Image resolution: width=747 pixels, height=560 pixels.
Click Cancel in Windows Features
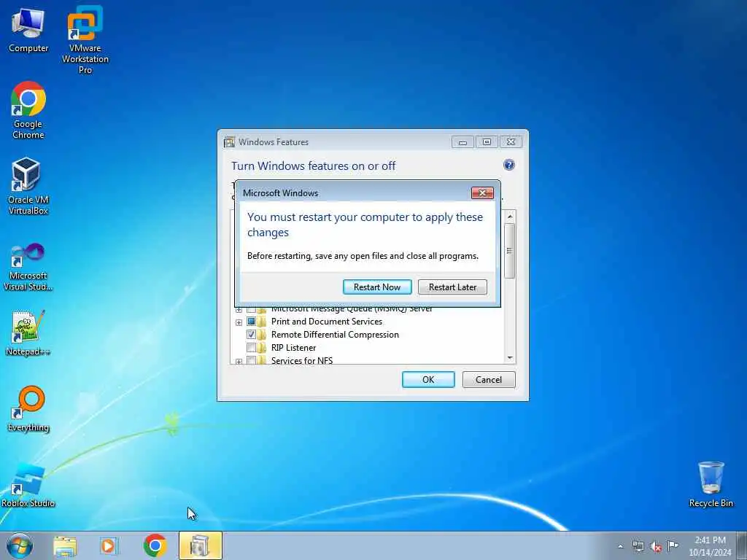(x=488, y=379)
